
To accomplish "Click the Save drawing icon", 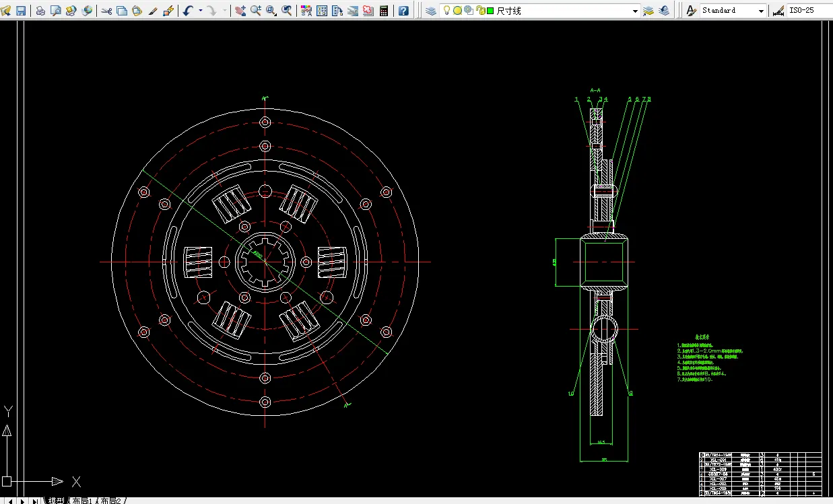I will coord(20,11).
